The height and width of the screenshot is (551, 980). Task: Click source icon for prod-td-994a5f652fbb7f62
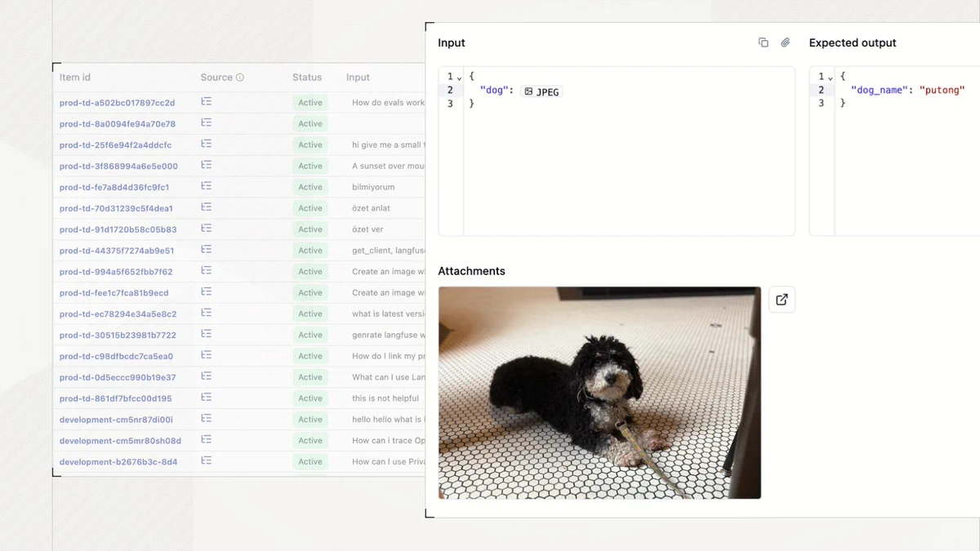click(x=207, y=271)
